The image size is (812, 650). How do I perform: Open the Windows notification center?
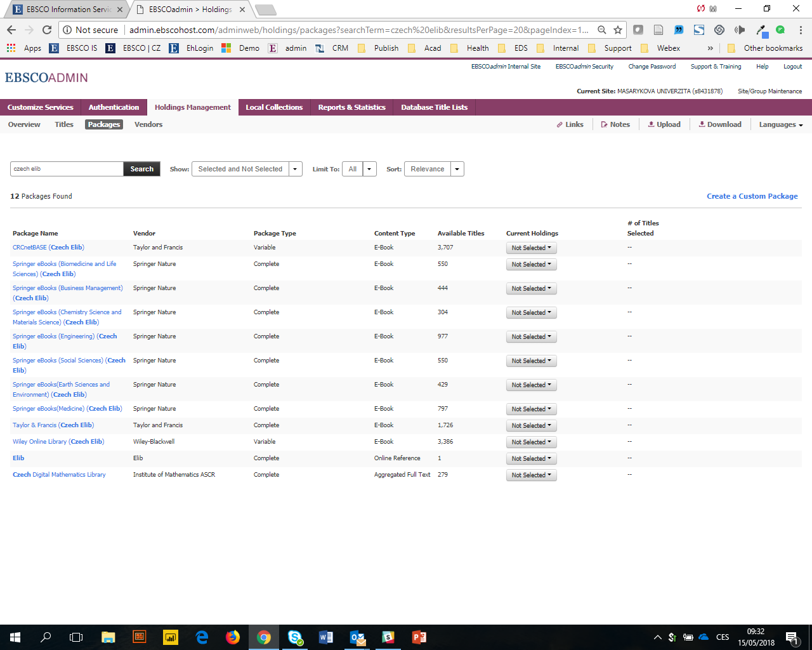pyautogui.click(x=791, y=637)
